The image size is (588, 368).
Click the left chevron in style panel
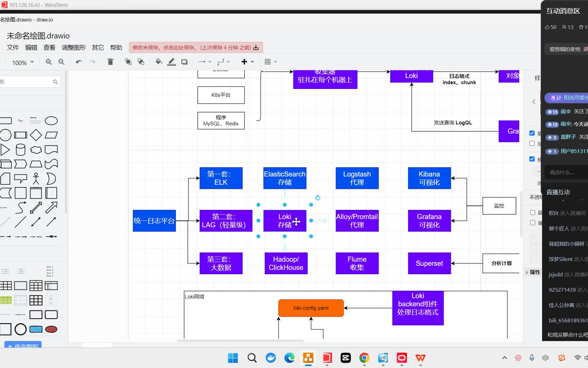[x=533, y=102]
